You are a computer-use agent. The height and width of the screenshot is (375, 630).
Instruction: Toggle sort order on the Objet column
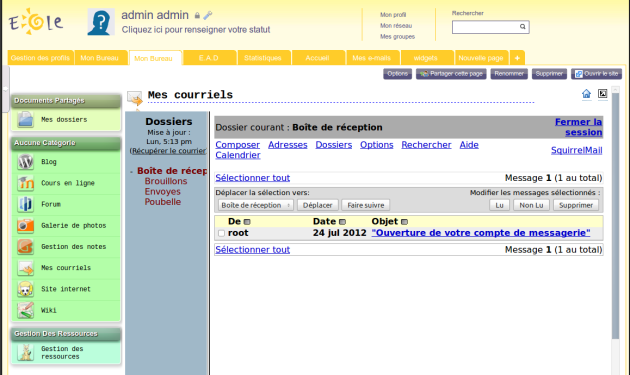point(404,222)
